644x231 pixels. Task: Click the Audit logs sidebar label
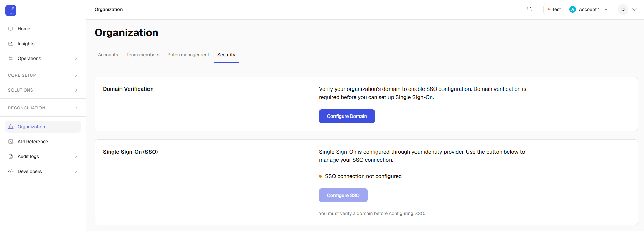pyautogui.click(x=28, y=156)
